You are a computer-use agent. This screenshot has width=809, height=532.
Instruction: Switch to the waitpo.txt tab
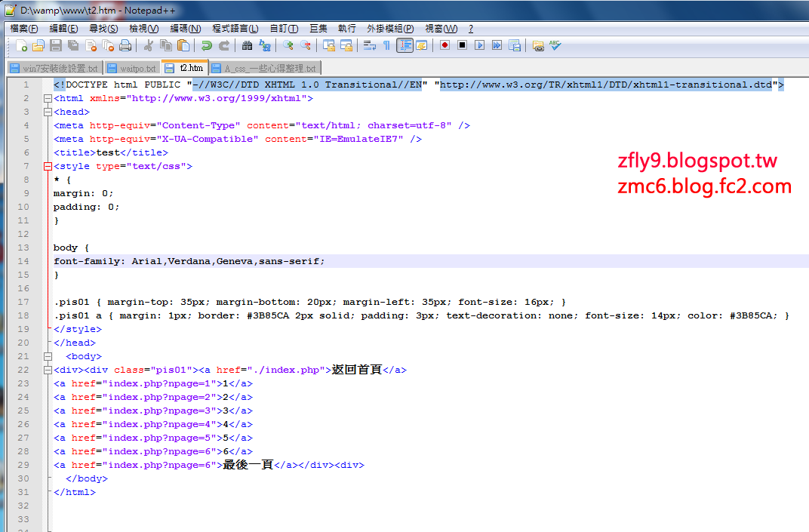132,68
